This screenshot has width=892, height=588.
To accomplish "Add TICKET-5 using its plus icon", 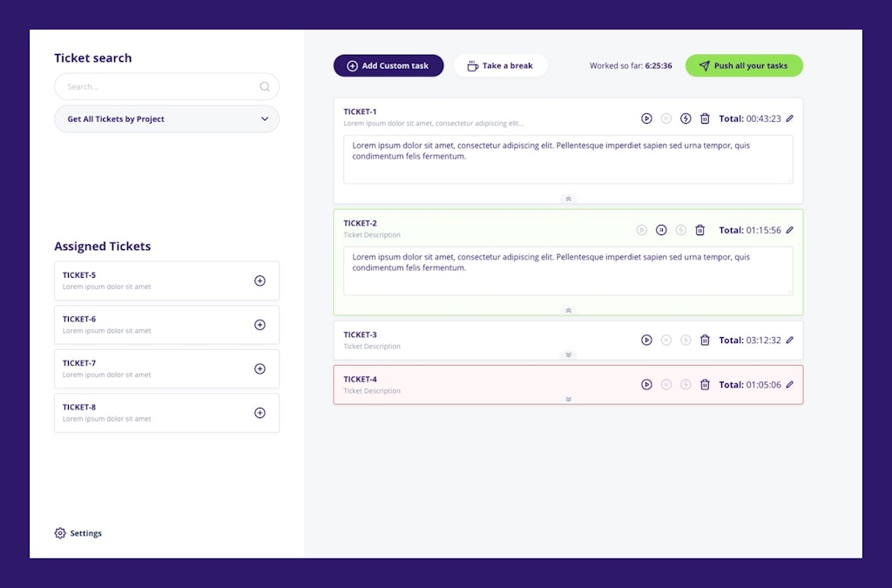I will (x=260, y=280).
